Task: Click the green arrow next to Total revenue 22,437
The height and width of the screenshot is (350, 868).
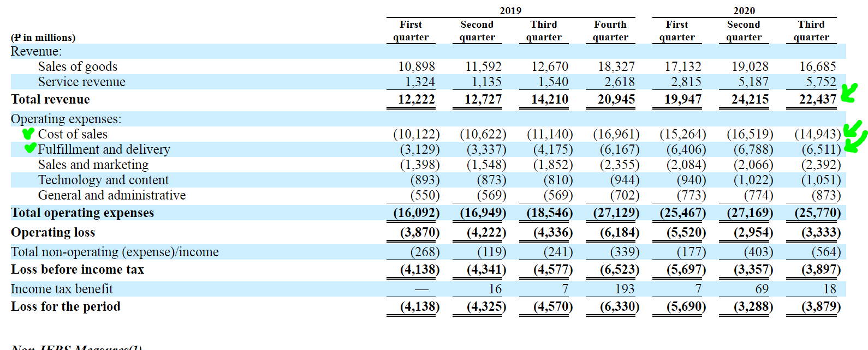Action: pyautogui.click(x=849, y=92)
